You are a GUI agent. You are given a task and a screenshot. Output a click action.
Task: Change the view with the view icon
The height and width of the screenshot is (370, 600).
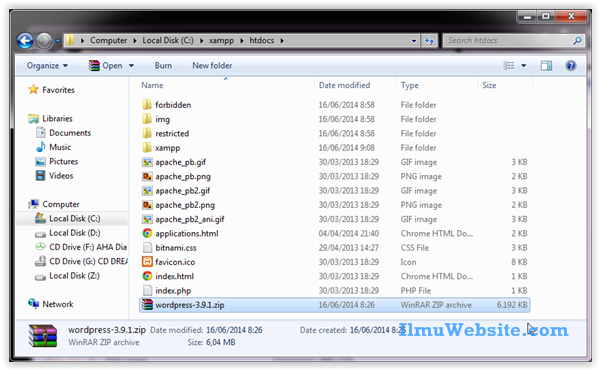pyautogui.click(x=509, y=65)
